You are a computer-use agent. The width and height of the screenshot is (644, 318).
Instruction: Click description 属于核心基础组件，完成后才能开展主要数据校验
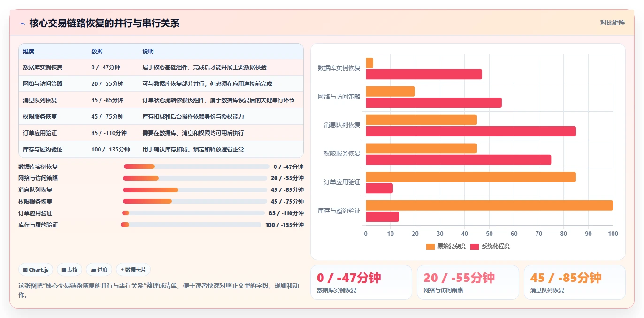[205, 68]
